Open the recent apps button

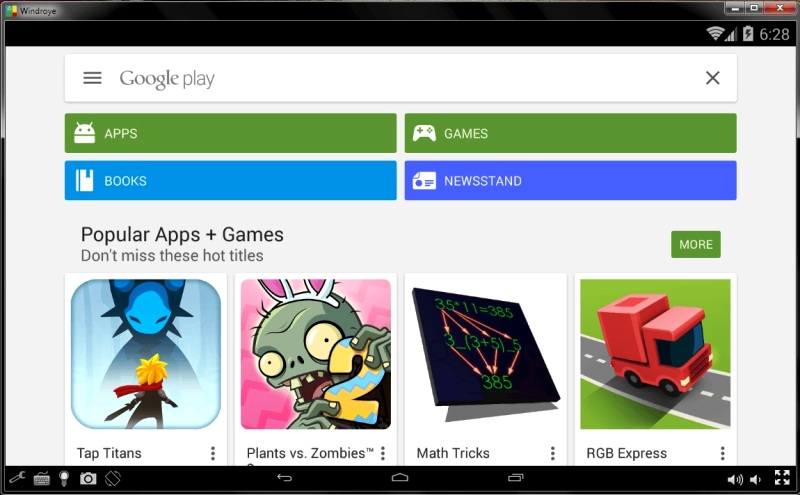515,478
